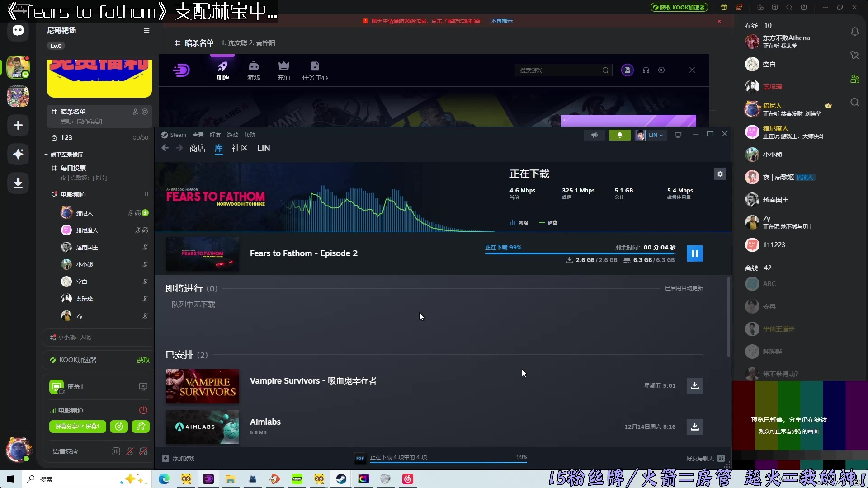Image resolution: width=868 pixels, height=488 pixels.
Task: Dismiss the red fraud warning banner
Action: [x=719, y=21]
